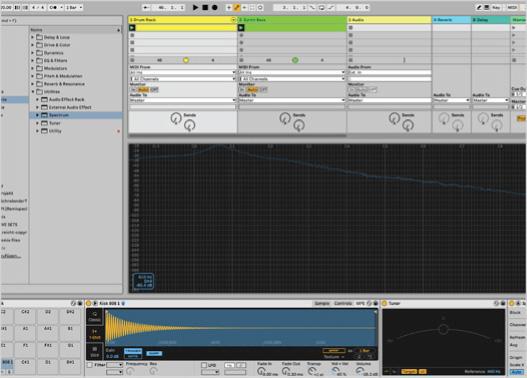Screen dimensions: 527x378
Task: Expand the Modulators folder
Action: [33, 68]
